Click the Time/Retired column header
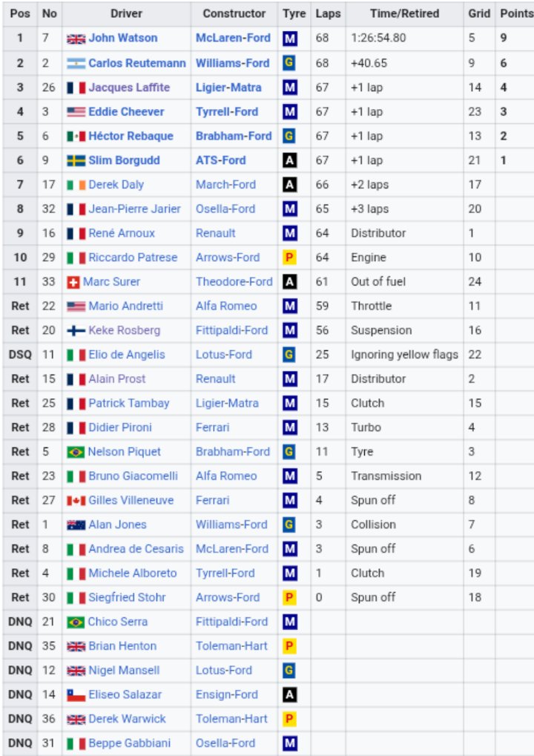The height and width of the screenshot is (756, 534). point(405,13)
